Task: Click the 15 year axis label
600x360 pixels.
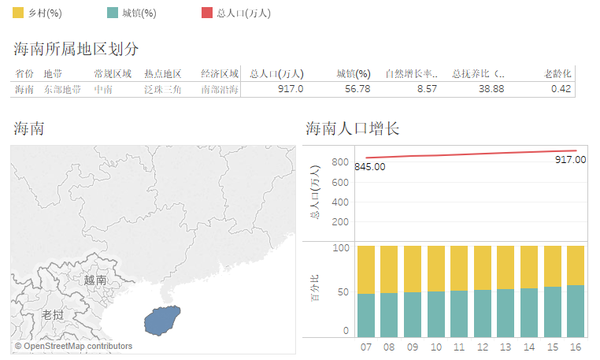Action: point(553,347)
